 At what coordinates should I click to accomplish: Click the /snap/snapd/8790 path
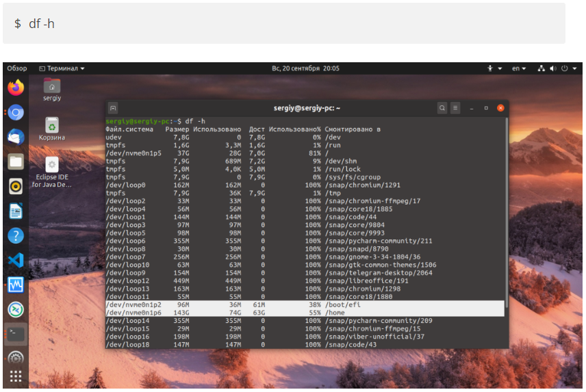pyautogui.click(x=357, y=248)
